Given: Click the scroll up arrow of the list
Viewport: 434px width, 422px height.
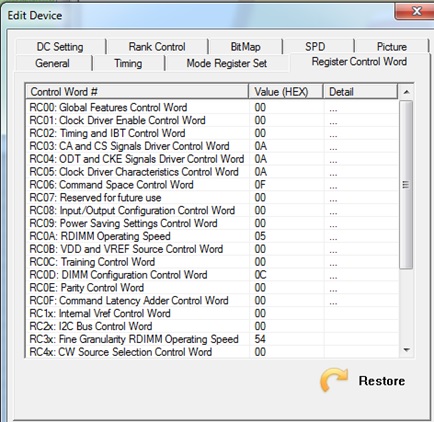Looking at the screenshot, I should pos(406,92).
